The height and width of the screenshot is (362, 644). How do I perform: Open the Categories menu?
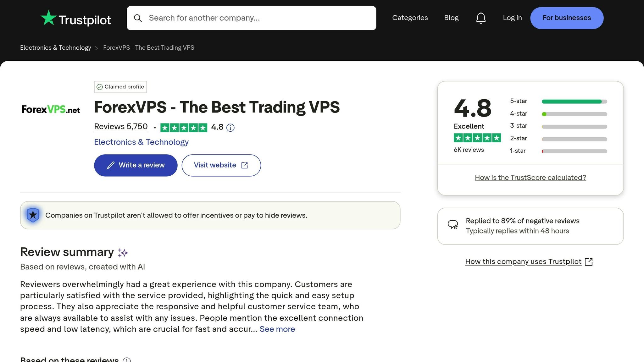[410, 18]
